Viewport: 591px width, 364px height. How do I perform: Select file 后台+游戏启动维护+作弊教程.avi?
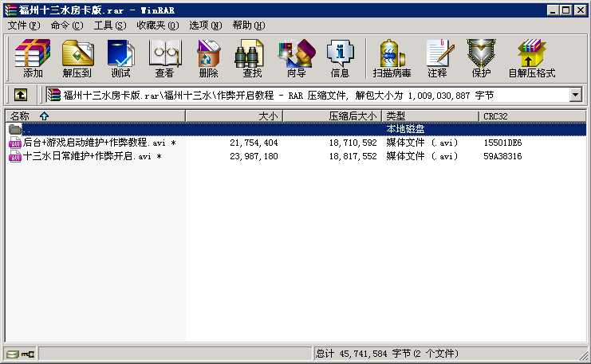coord(100,143)
